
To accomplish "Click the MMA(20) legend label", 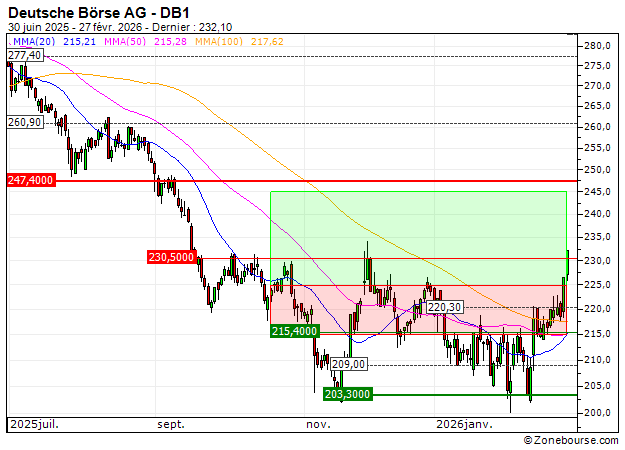I will pyautogui.click(x=32, y=42).
